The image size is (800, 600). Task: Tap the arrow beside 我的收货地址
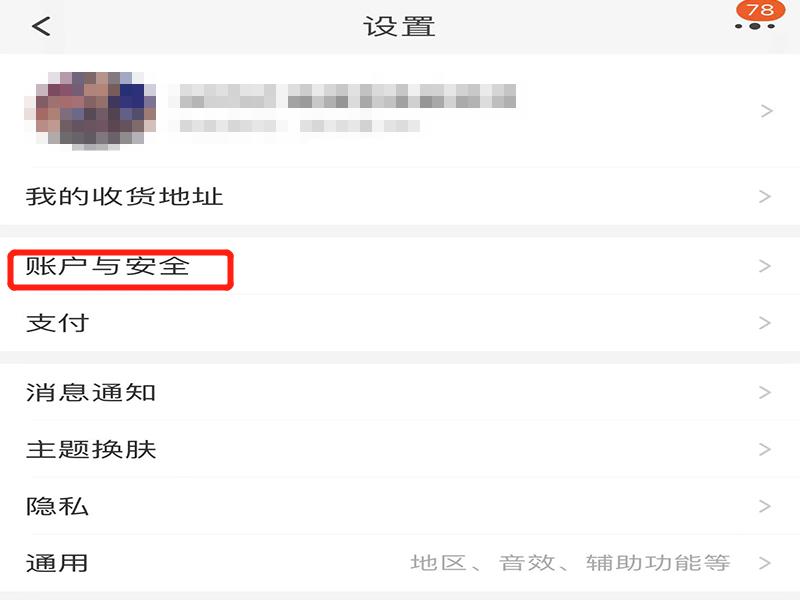764,196
